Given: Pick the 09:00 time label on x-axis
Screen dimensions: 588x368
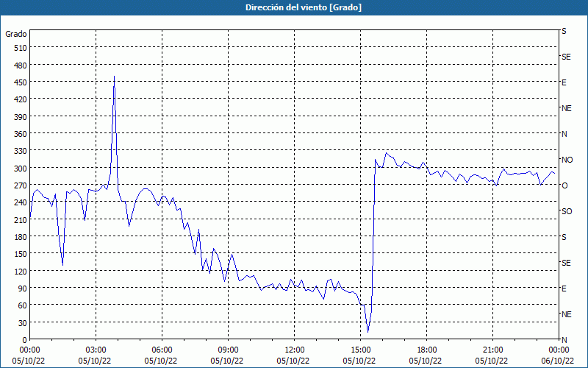Looking at the screenshot, I should point(228,350).
